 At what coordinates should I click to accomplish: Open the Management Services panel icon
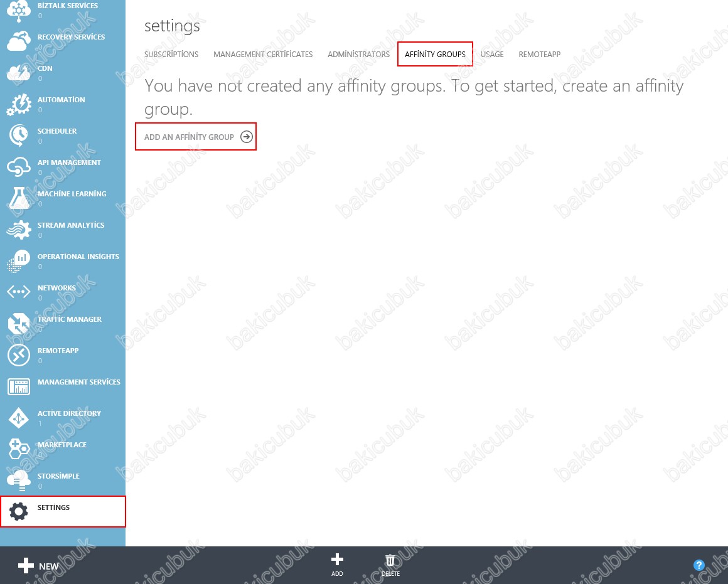coord(19,386)
